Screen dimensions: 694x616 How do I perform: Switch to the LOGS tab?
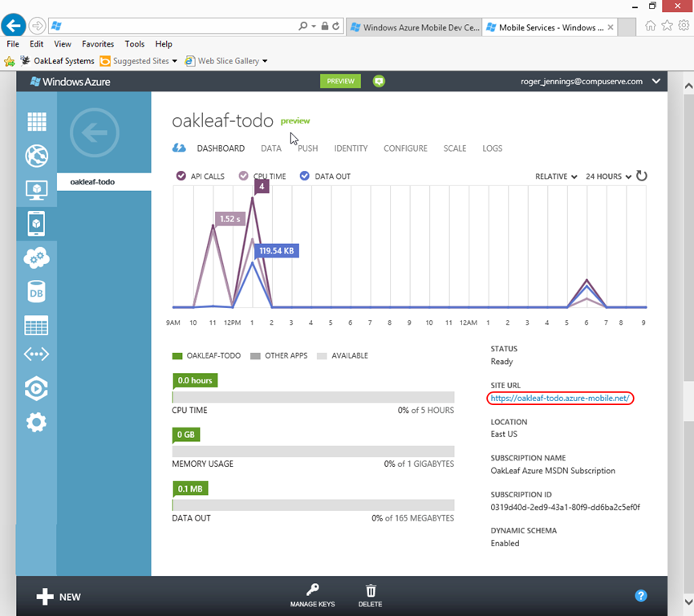(x=492, y=148)
